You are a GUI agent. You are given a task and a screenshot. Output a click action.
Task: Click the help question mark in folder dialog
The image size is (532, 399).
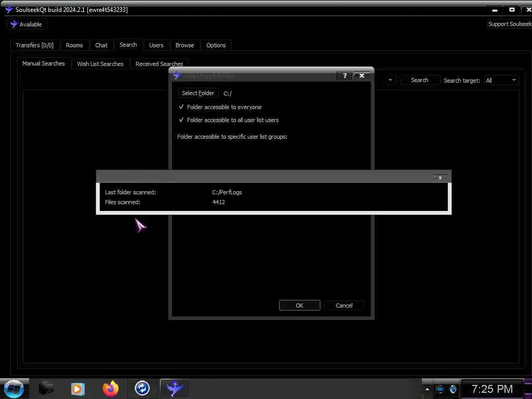(345, 75)
